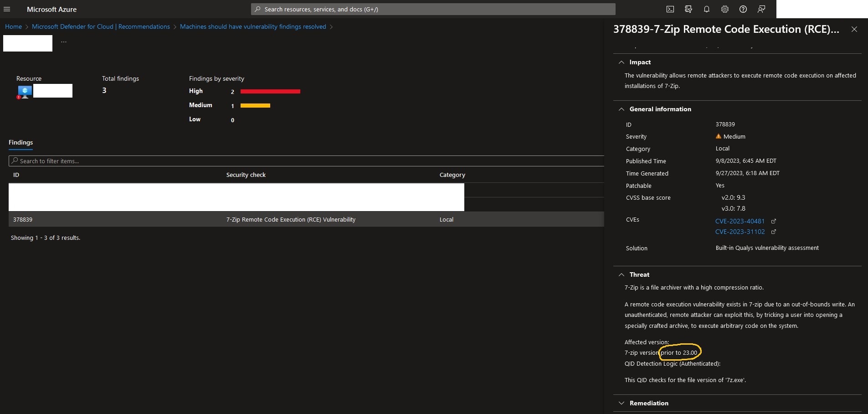The height and width of the screenshot is (414, 868).
Task: Click the resource virtual machine icon
Action: pos(25,91)
